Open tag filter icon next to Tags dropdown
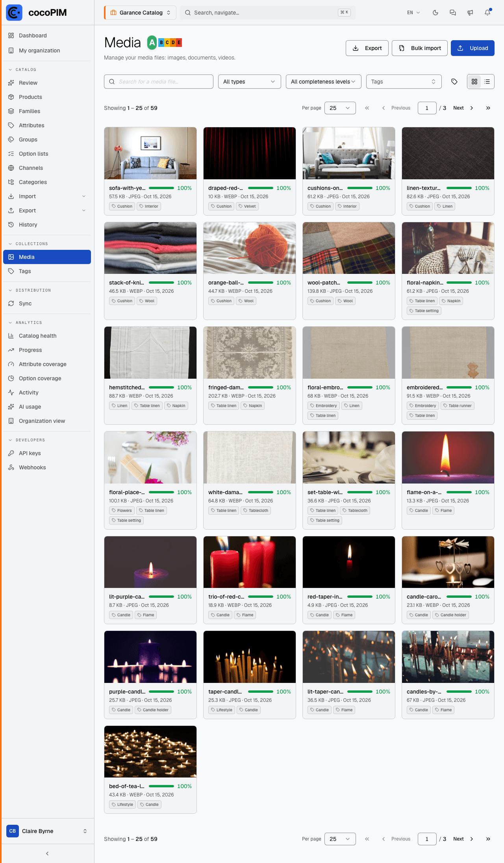This screenshot has height=863, width=504. click(454, 82)
